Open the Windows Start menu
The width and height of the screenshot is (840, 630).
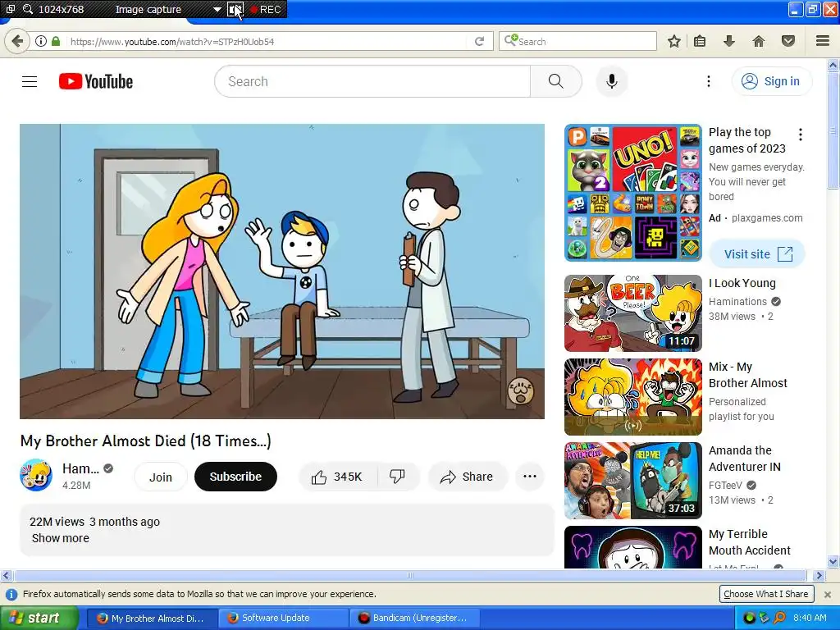(39, 618)
